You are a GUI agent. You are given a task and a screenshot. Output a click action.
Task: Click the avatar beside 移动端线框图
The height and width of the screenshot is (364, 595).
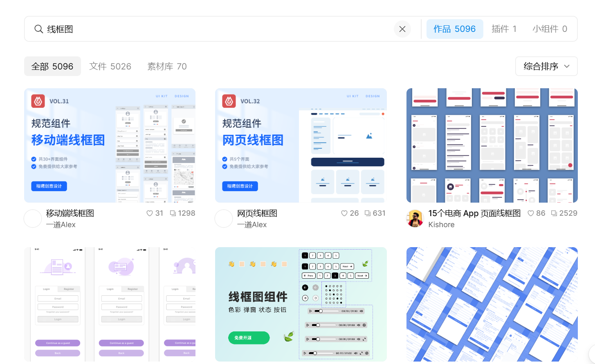click(33, 219)
